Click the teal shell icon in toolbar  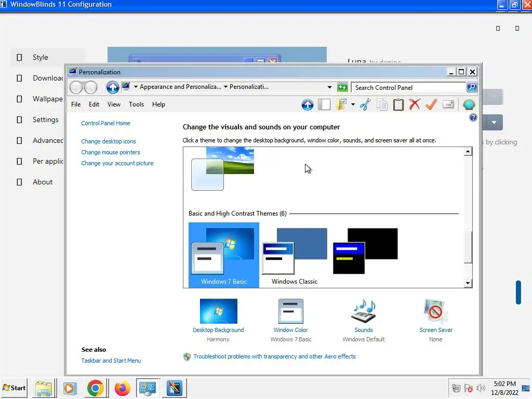pyautogui.click(x=469, y=104)
